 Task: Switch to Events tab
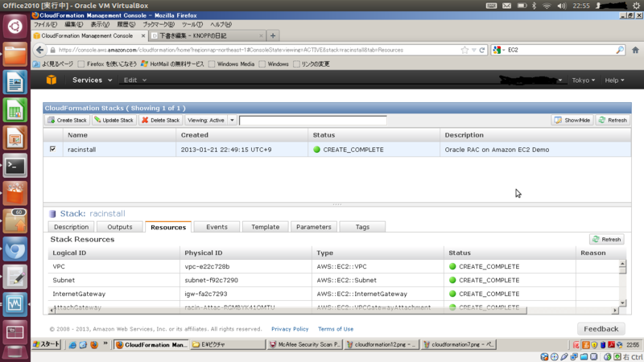point(217,227)
